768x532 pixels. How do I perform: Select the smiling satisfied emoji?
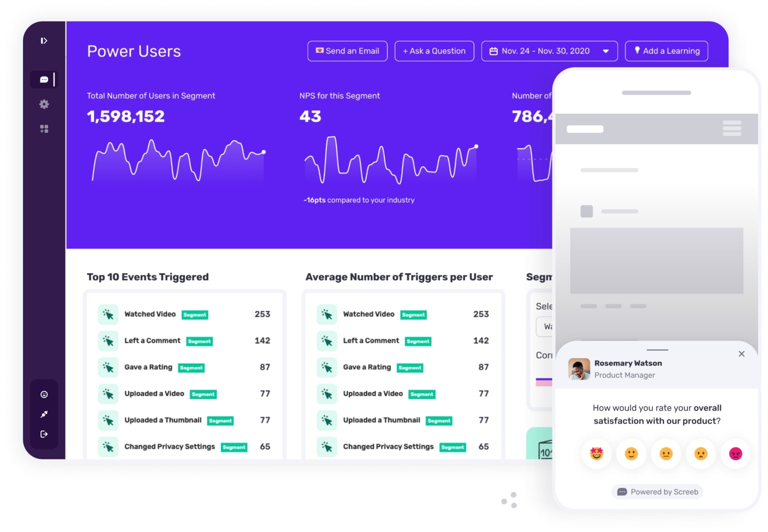(x=631, y=454)
